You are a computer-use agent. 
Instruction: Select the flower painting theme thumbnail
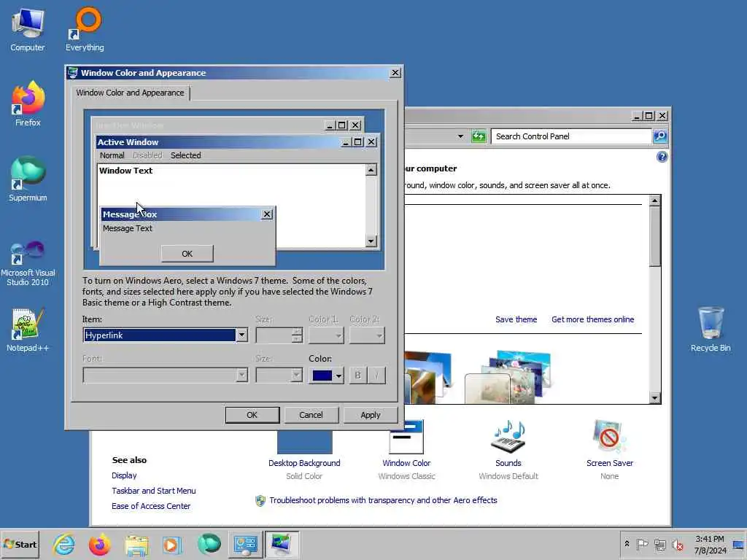click(508, 377)
